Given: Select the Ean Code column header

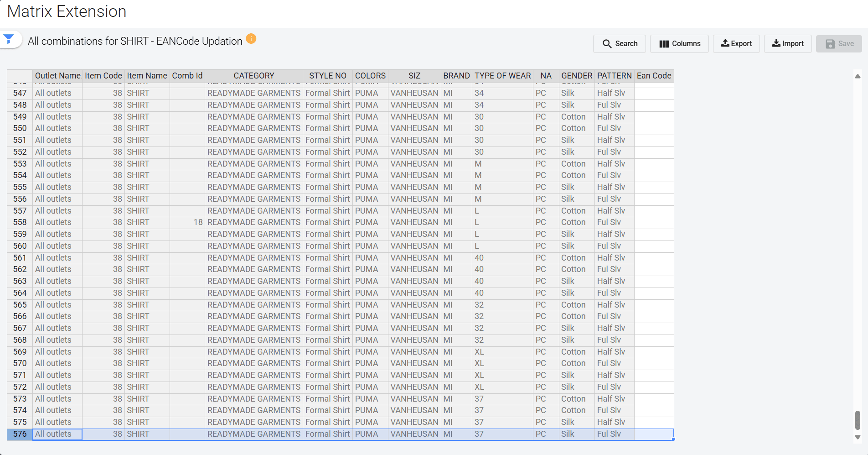Looking at the screenshot, I should (654, 76).
